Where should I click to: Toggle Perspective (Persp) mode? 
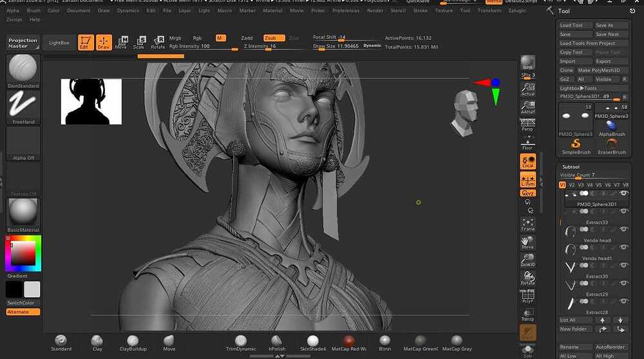(528, 125)
